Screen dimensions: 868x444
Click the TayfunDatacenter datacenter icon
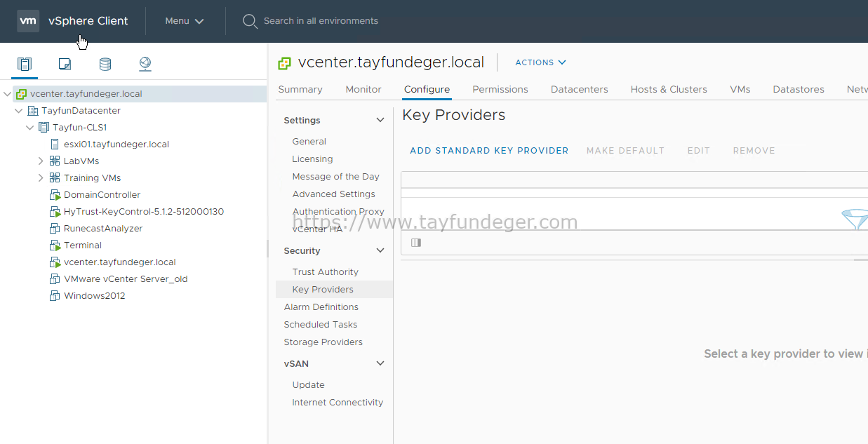coord(33,111)
